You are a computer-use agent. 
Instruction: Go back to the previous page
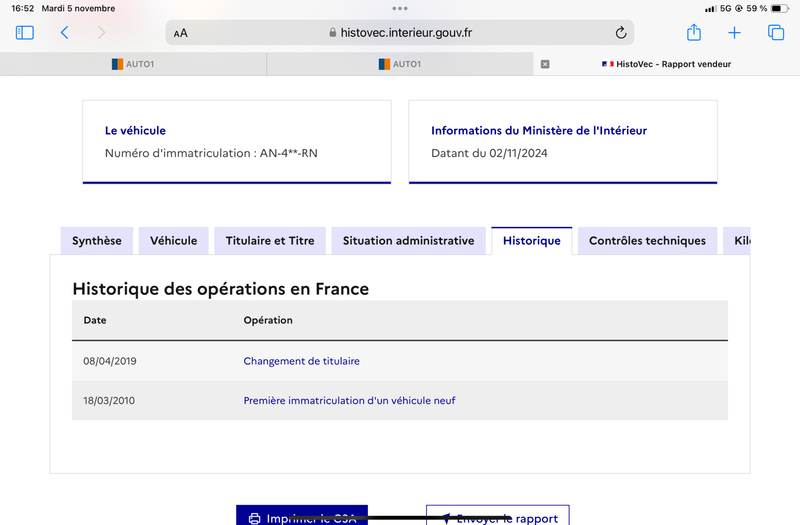coord(64,33)
